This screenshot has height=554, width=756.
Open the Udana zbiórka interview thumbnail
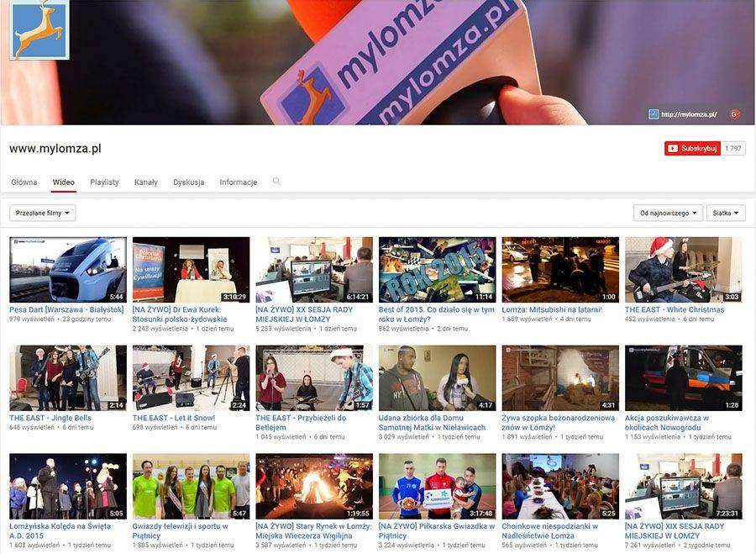point(438,377)
